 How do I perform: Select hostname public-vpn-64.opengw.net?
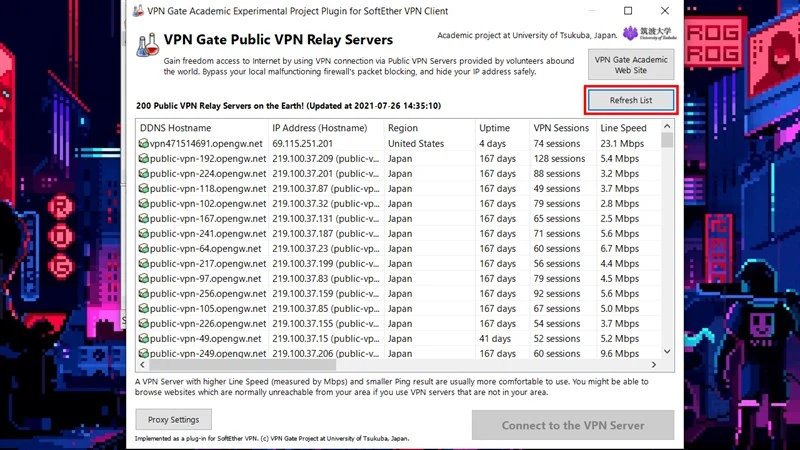tap(206, 248)
